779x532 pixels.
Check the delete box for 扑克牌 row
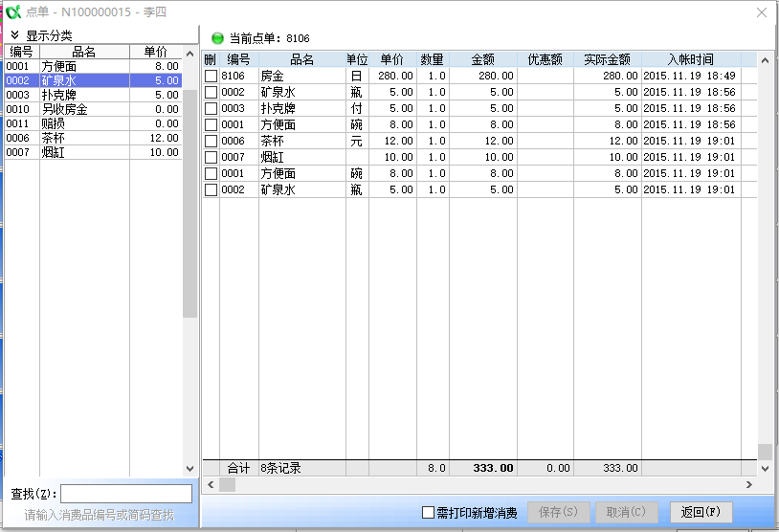click(211, 108)
